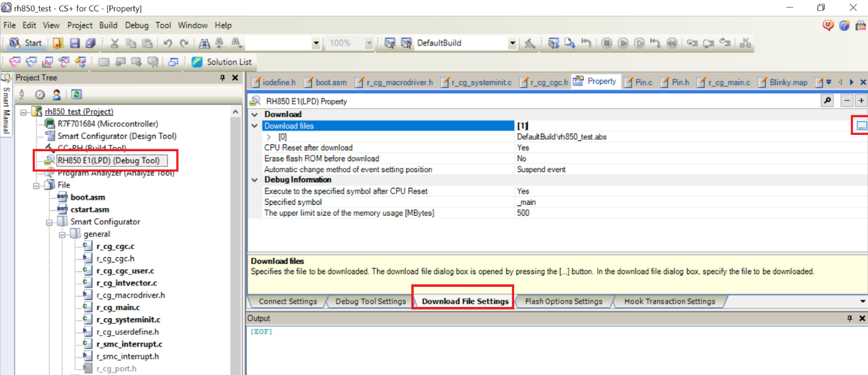Select r_cg_main.c in Project Tree
This screenshot has height=375, width=868.
[118, 308]
